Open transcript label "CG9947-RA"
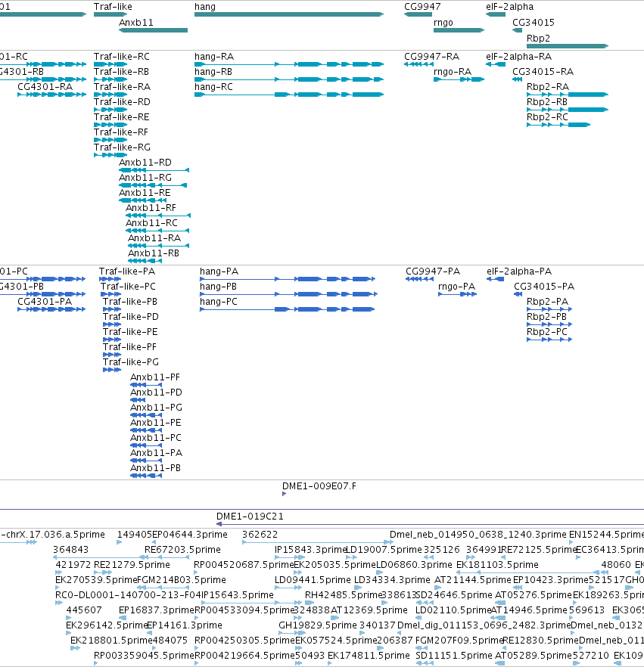This screenshot has height=667, width=644. (x=431, y=57)
